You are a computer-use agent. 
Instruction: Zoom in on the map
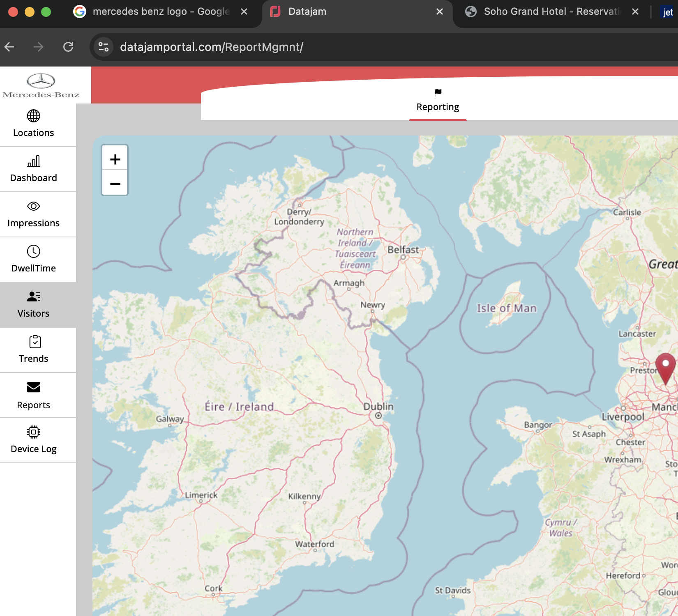[115, 159]
